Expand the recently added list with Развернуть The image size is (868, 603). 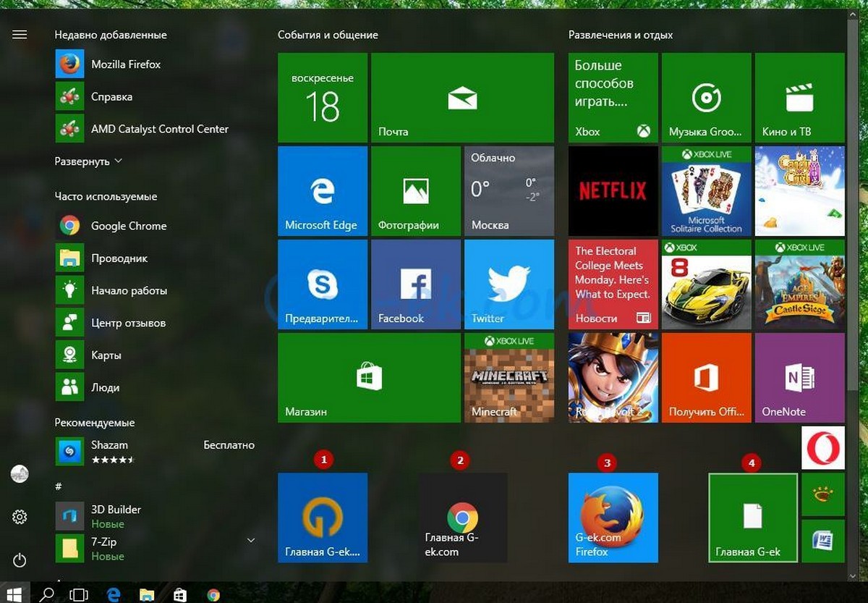click(x=88, y=161)
